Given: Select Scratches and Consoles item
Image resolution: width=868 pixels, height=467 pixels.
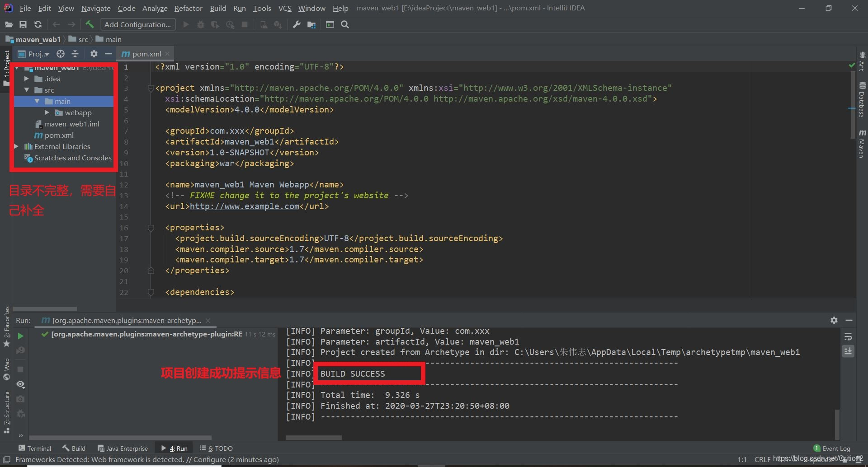Looking at the screenshot, I should point(72,158).
